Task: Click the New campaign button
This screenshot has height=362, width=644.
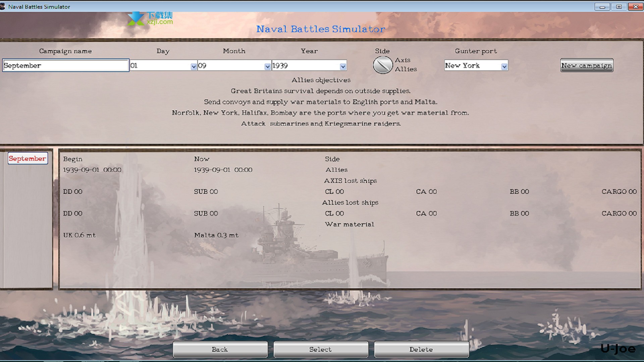Action: 587,65
